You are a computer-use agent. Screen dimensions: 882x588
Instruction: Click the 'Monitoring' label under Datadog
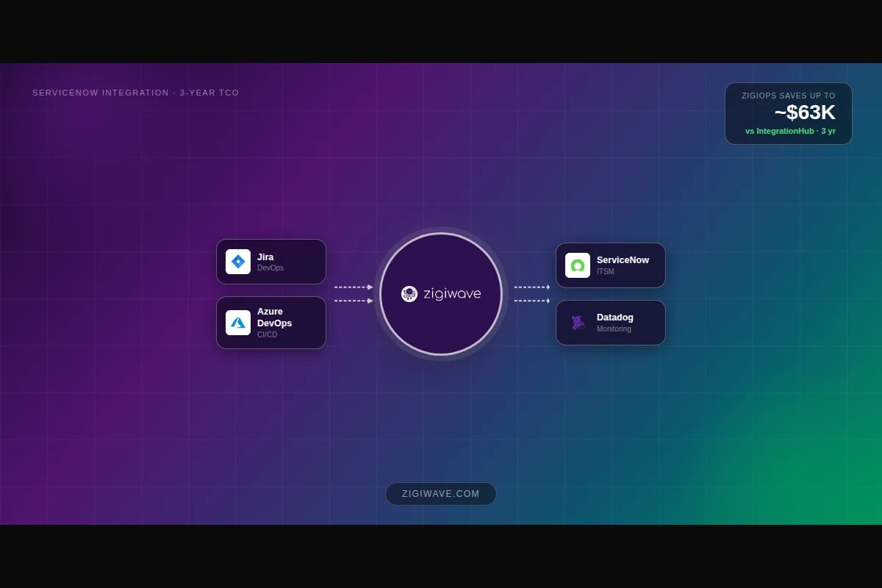tap(614, 329)
